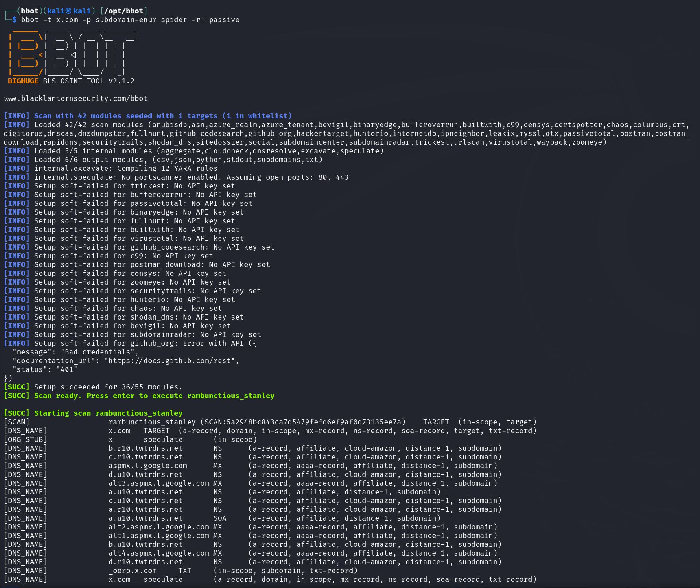
Task: Click 'Starting scan rambunctious_stanley' line
Action: (x=93, y=413)
